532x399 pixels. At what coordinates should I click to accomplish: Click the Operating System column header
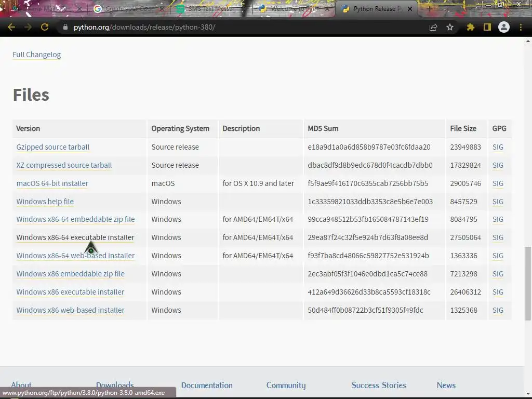180,129
